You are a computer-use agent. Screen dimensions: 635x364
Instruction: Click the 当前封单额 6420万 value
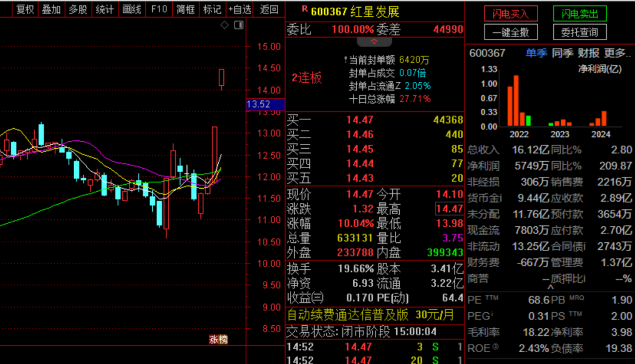pyautogui.click(x=414, y=60)
